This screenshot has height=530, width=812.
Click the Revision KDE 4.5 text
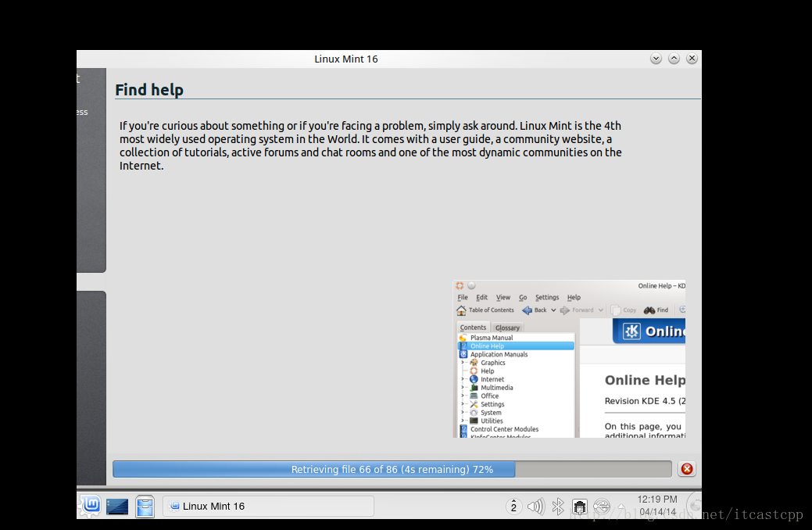point(645,401)
